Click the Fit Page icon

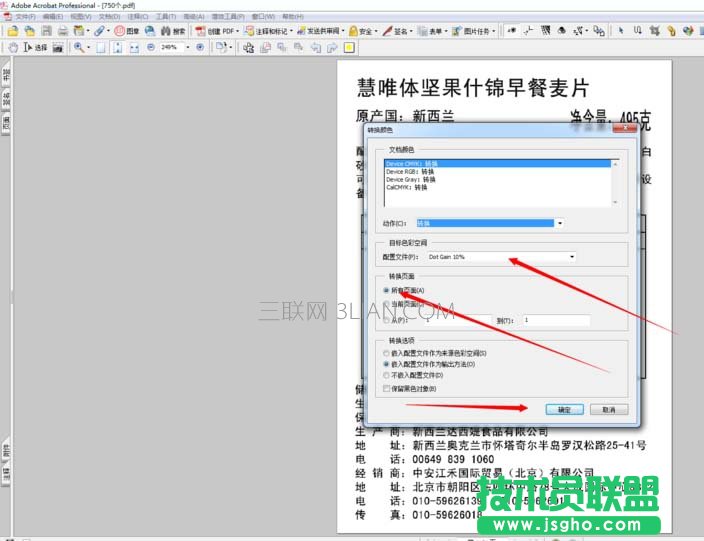[118, 48]
